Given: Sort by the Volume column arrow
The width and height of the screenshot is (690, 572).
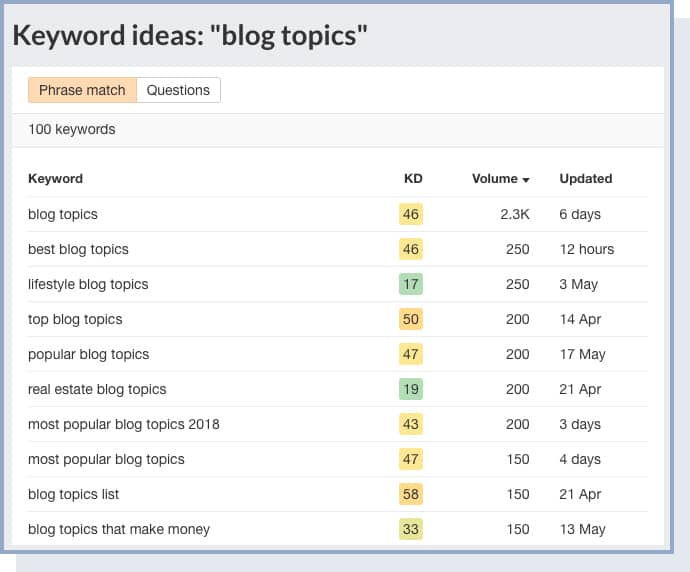Looking at the screenshot, I should (x=525, y=180).
